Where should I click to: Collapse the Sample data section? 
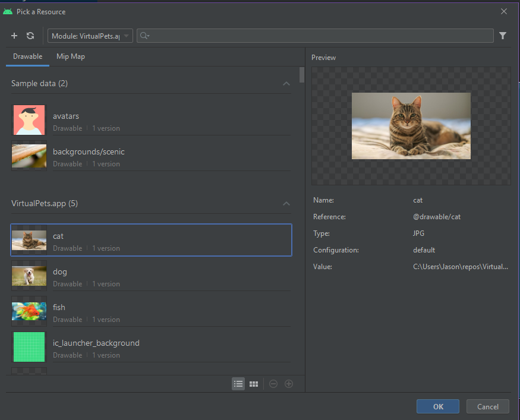coord(286,84)
